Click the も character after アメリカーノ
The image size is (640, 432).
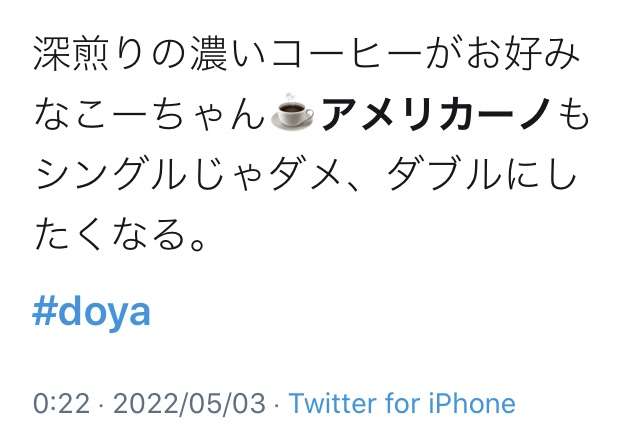pos(570,115)
